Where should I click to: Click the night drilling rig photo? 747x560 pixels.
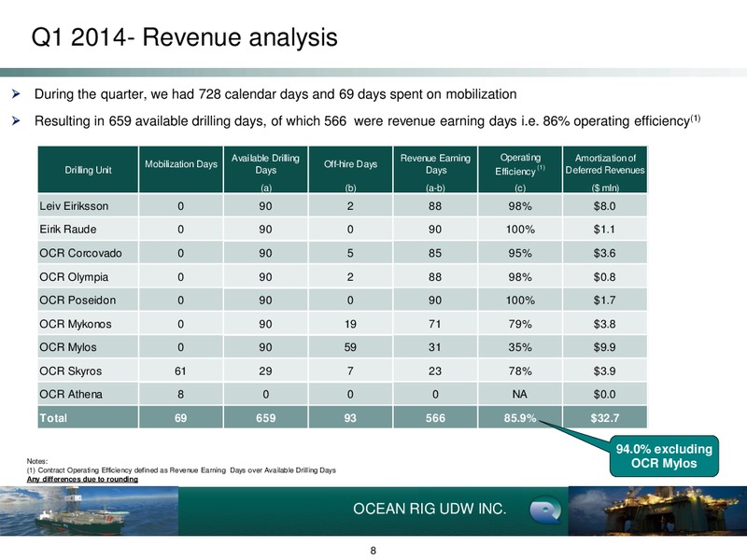[x=657, y=511]
